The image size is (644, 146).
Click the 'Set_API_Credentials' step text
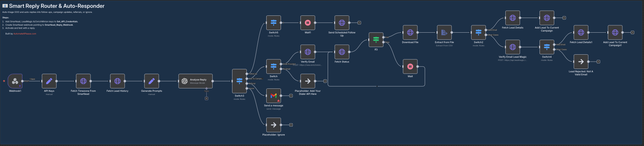67,22
